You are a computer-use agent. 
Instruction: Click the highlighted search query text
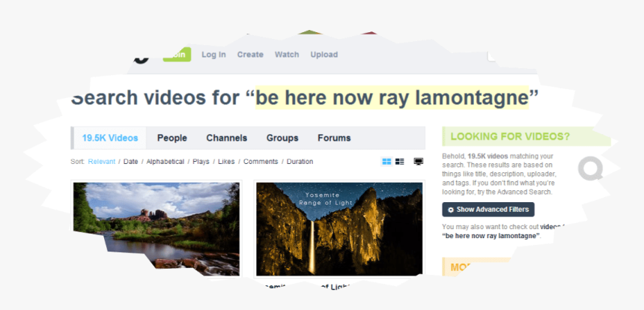392,98
